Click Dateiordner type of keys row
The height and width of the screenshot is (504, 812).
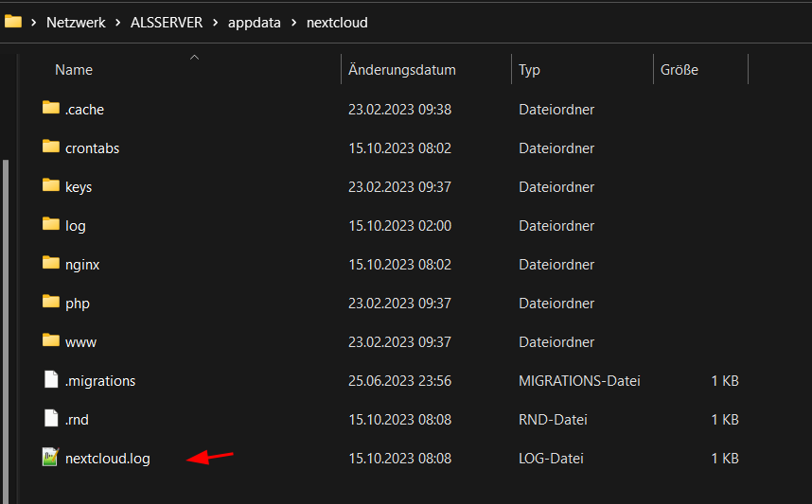[556, 187]
